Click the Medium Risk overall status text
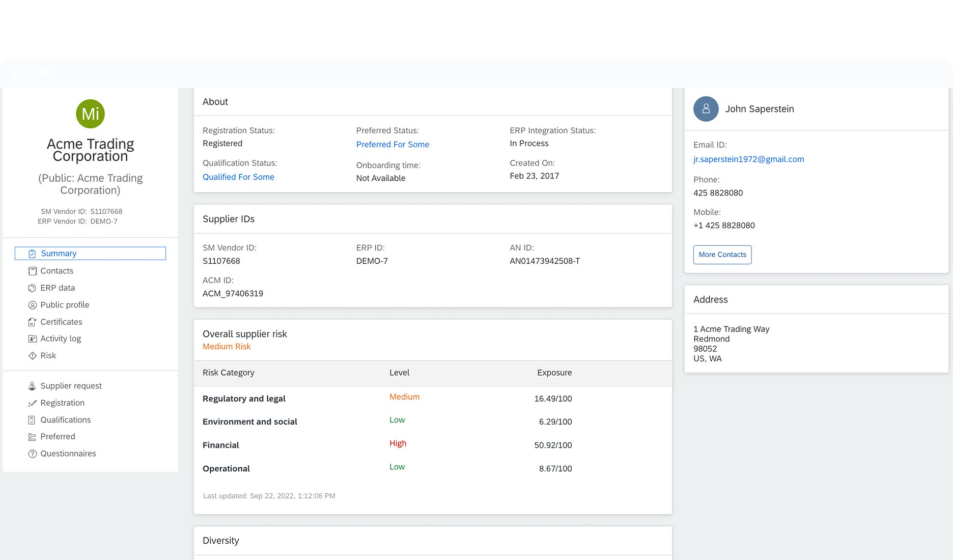Viewport: 953px width, 560px height. point(227,347)
